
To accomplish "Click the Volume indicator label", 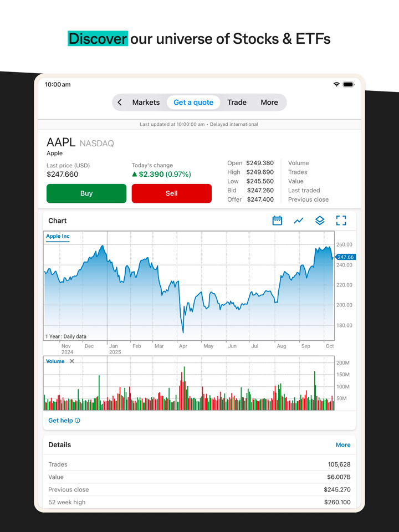I will pyautogui.click(x=55, y=361).
